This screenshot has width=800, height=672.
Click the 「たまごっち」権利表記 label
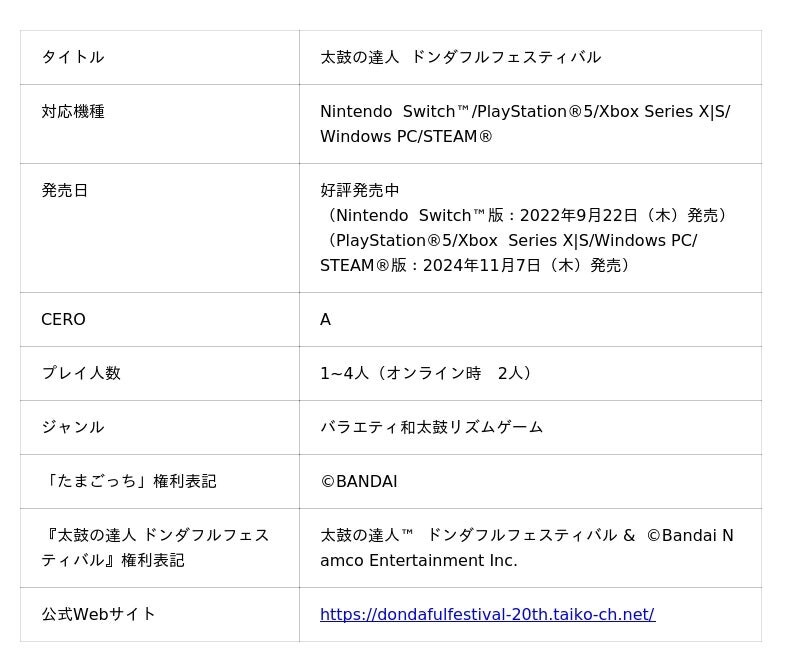(x=129, y=481)
